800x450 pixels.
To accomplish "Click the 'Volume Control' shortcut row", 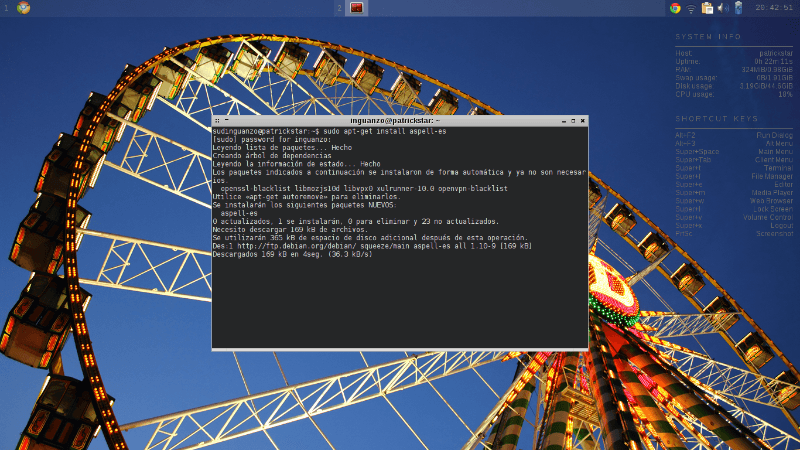I will 734,217.
